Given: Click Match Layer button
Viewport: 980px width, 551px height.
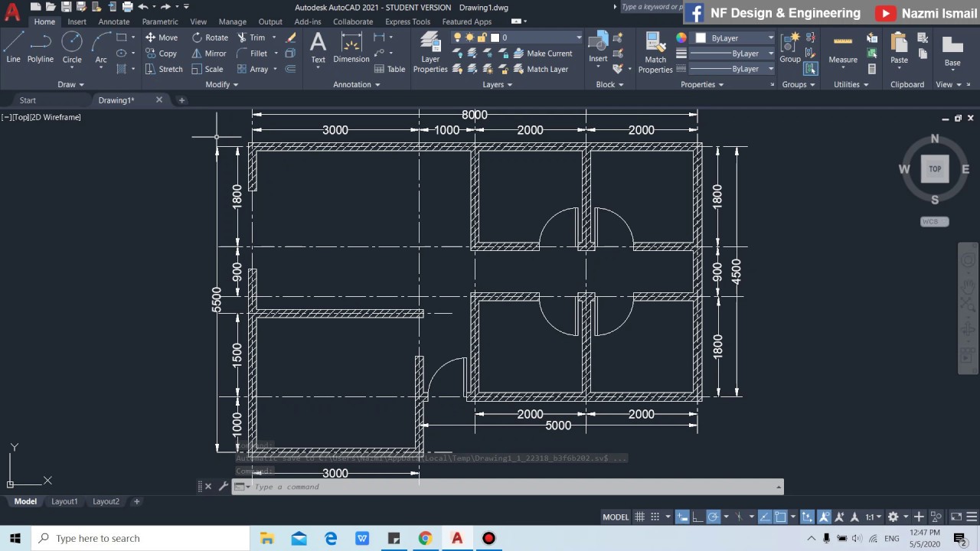Looking at the screenshot, I should point(540,69).
